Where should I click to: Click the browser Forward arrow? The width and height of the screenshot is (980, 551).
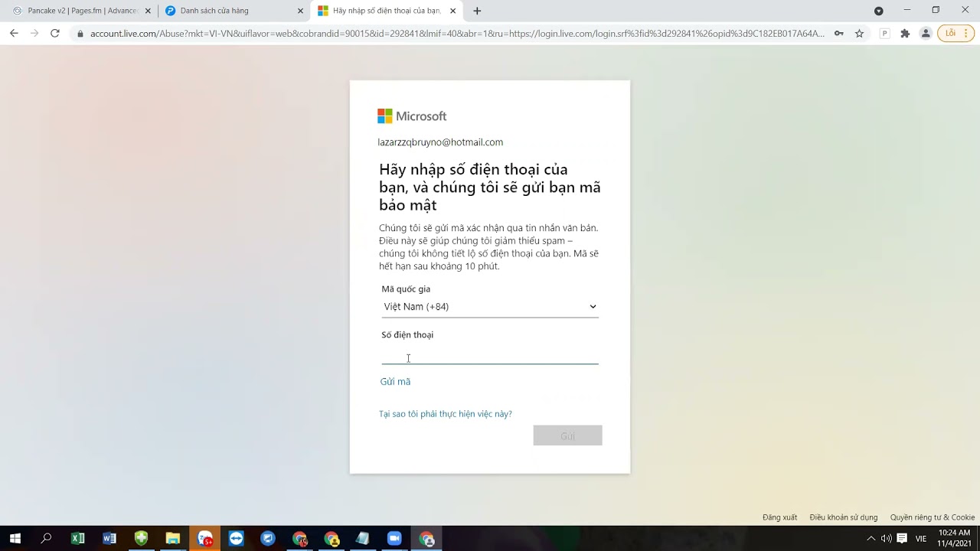34,33
